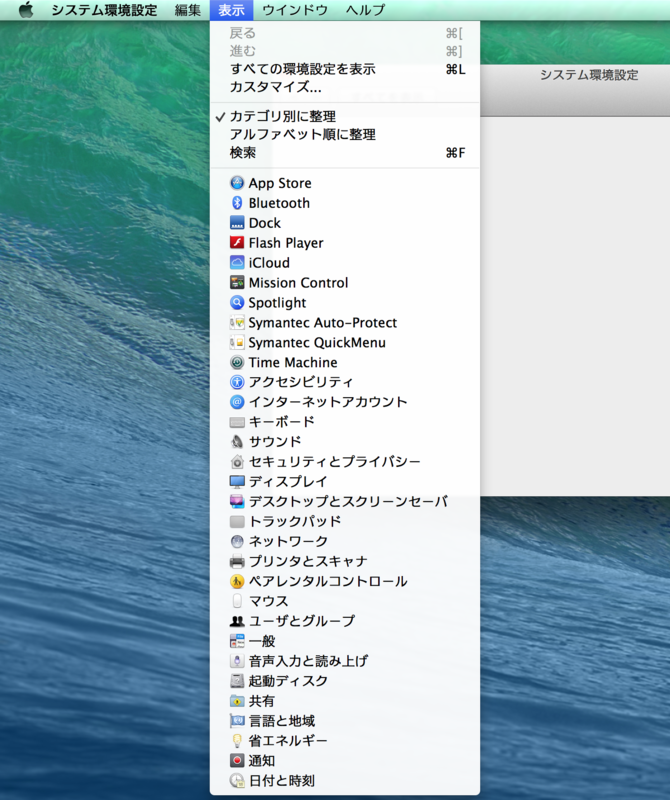
Task: Click the ユーザとグループ text label
Action: tap(302, 621)
